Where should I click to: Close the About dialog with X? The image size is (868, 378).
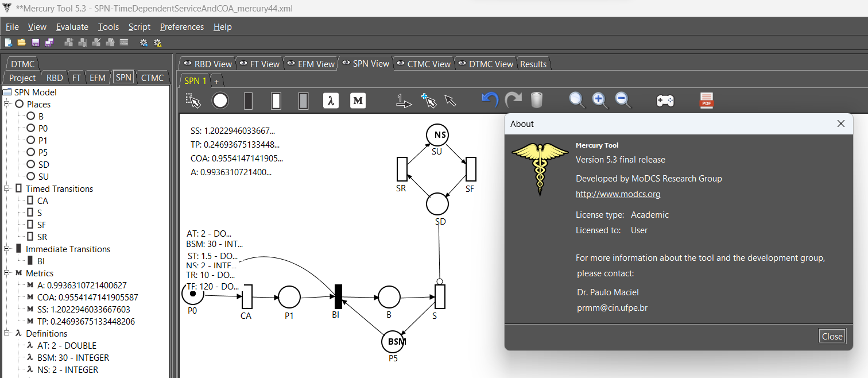point(841,124)
